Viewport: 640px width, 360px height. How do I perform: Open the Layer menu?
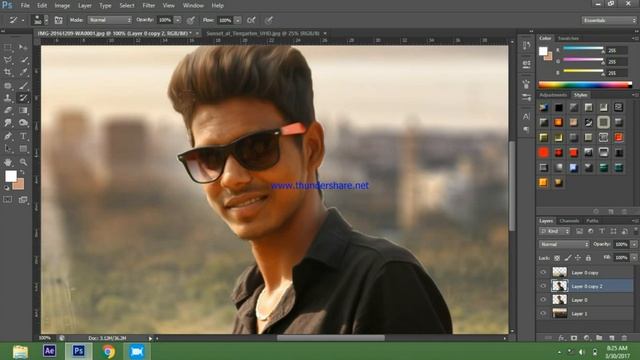pyautogui.click(x=85, y=6)
